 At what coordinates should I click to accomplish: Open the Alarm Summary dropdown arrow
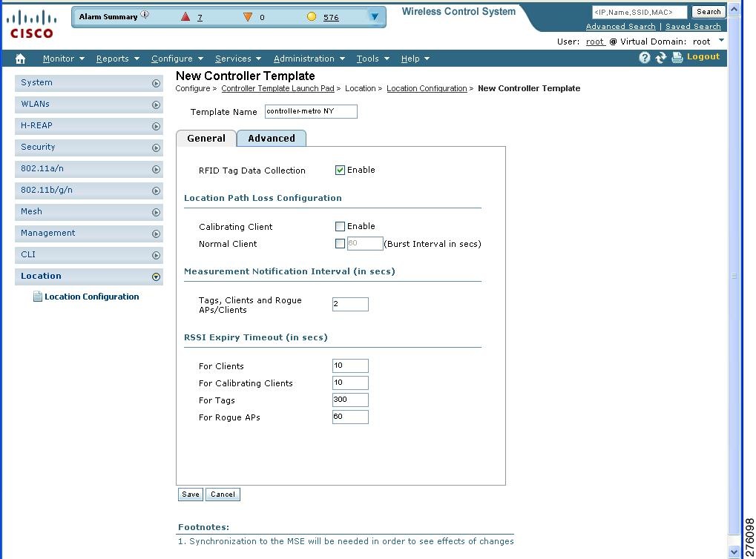pyautogui.click(x=374, y=17)
